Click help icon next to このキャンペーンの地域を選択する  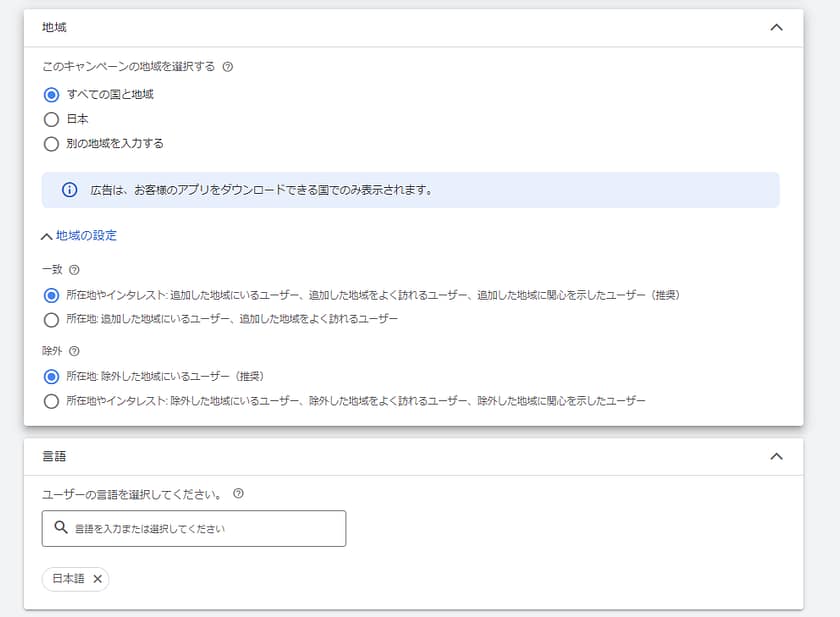click(228, 67)
